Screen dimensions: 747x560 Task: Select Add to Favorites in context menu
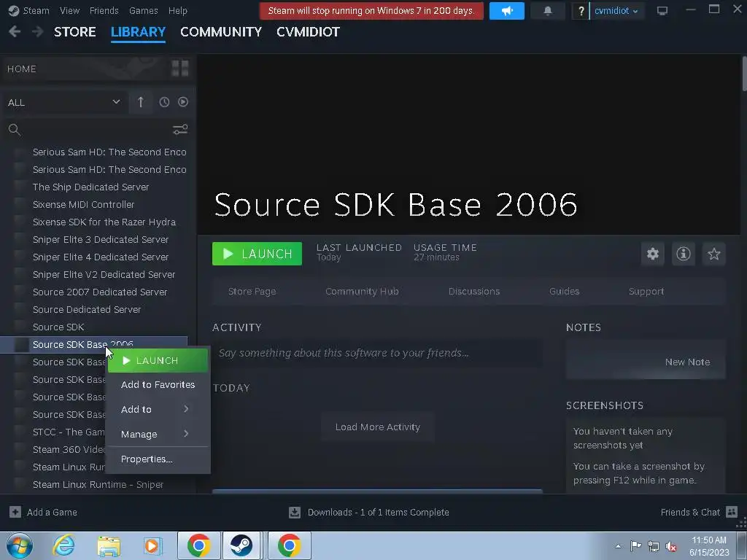(158, 384)
